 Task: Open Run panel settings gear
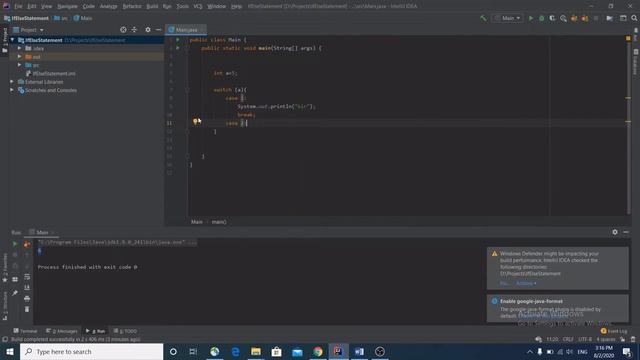click(615, 232)
